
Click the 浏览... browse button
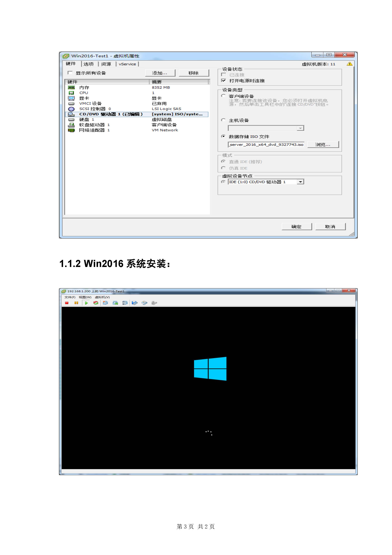point(323,145)
